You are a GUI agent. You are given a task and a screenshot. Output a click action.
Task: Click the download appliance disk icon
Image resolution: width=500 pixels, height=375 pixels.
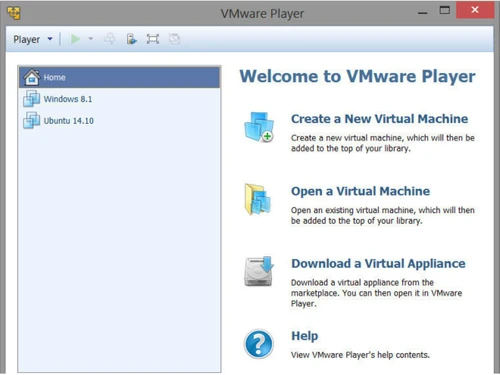(259, 271)
